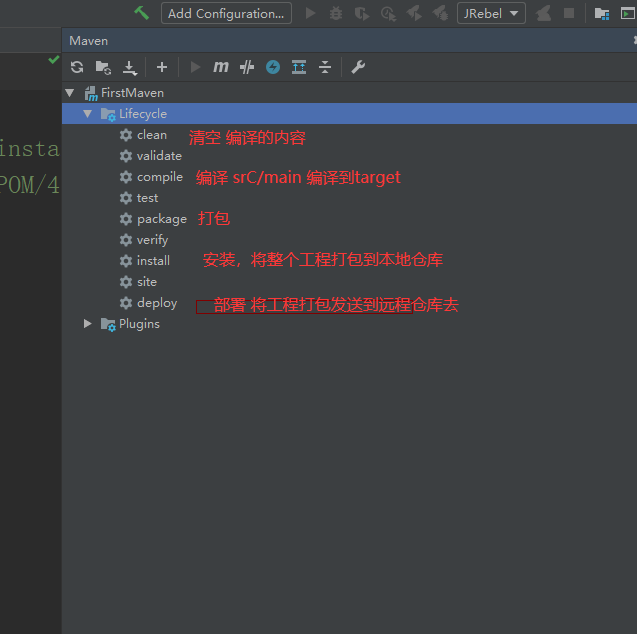This screenshot has height=634, width=637.
Task: Click the green Build Project hammer icon
Action: 141,13
